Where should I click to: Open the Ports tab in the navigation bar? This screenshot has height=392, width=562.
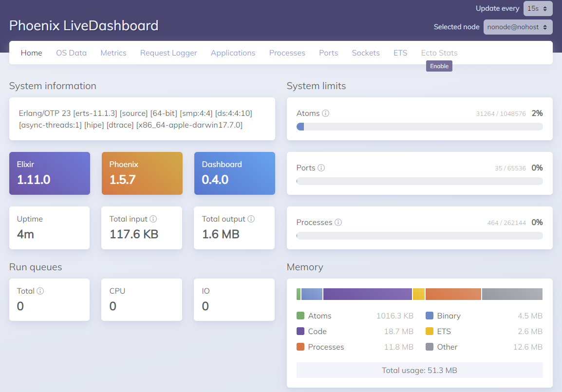tap(328, 53)
